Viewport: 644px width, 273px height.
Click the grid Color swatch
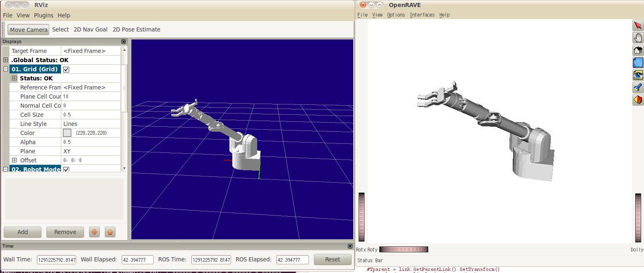click(67, 133)
